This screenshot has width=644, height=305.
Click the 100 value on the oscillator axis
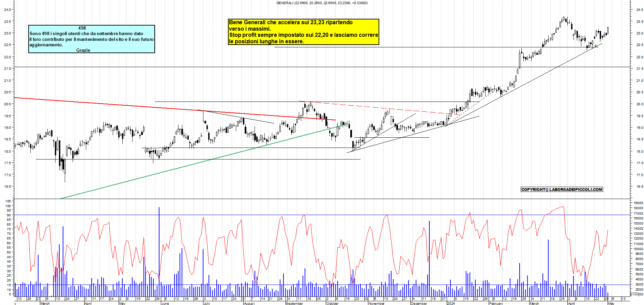point(8,206)
